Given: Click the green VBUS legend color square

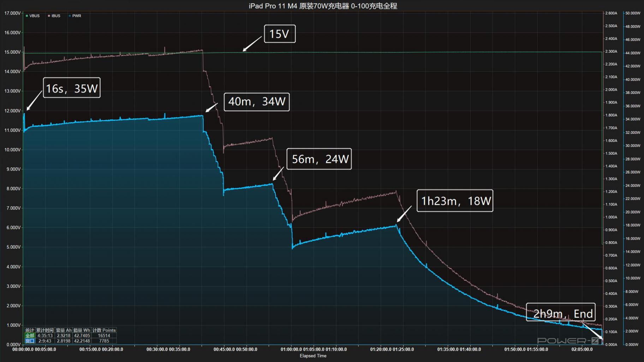Looking at the screenshot, I should click(27, 16).
